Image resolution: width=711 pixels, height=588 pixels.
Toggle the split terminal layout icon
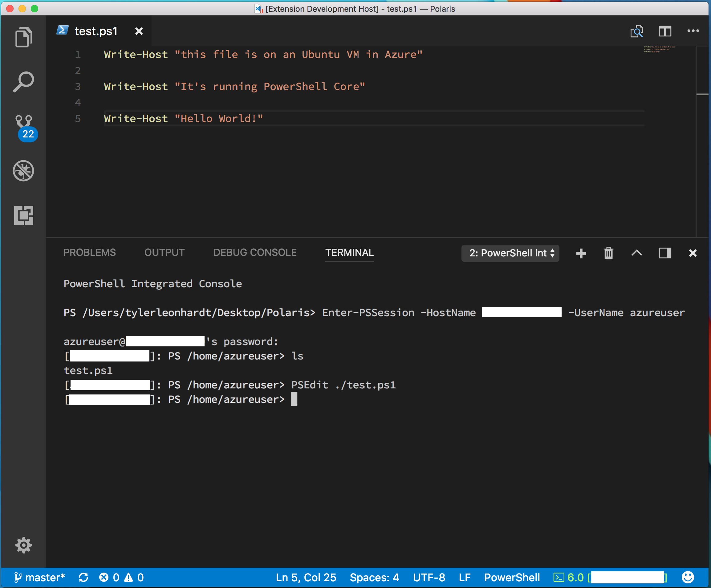point(664,253)
